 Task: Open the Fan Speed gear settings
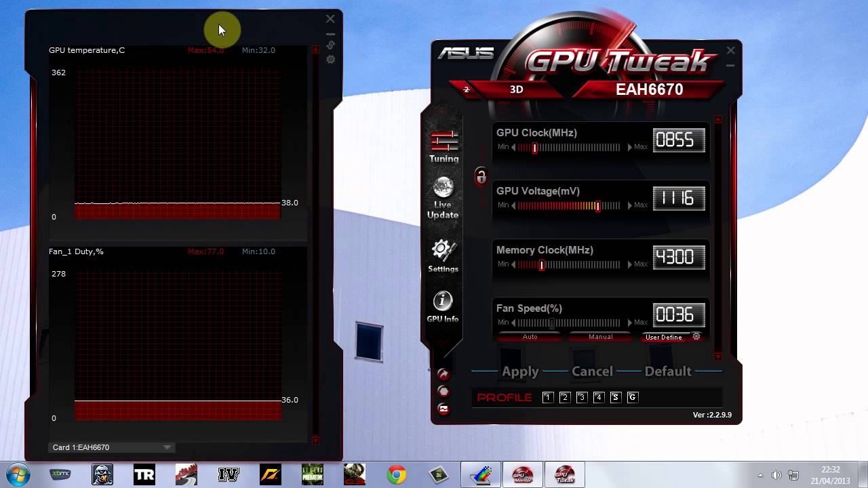point(696,336)
